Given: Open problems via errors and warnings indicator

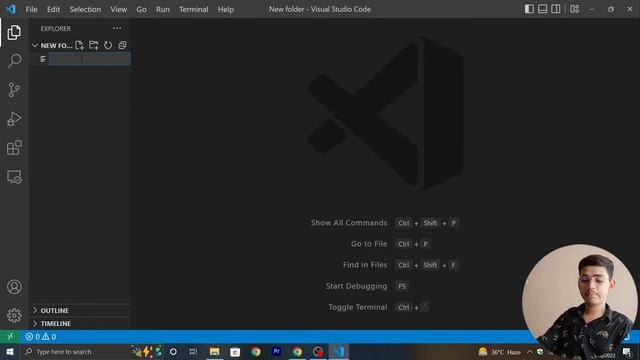Looking at the screenshot, I should coord(40,337).
